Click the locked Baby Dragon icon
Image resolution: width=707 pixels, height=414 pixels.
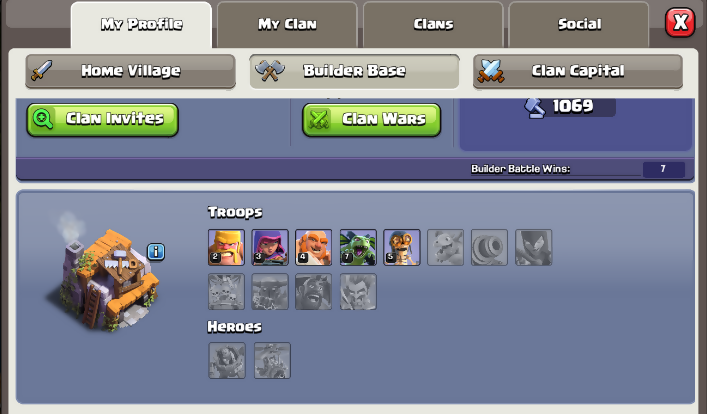[x=445, y=247]
